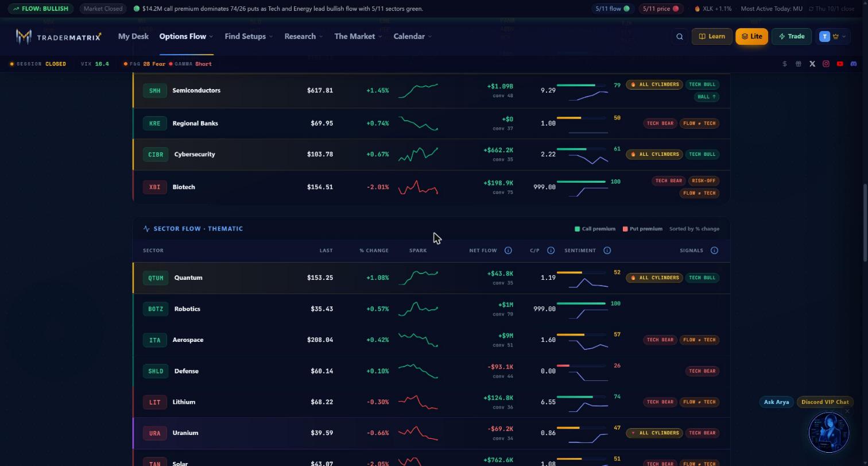Open the Trade button
The image size is (868, 466).
pyautogui.click(x=792, y=36)
